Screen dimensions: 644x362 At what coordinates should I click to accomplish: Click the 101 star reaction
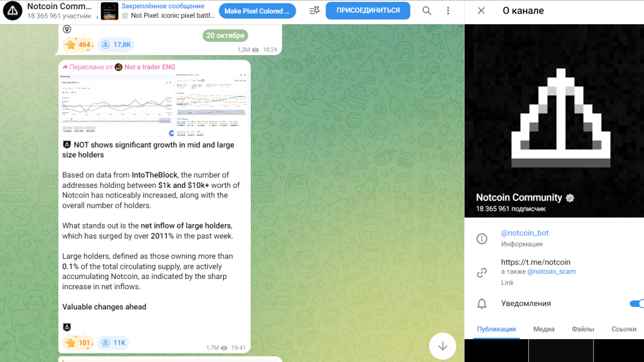(78, 343)
